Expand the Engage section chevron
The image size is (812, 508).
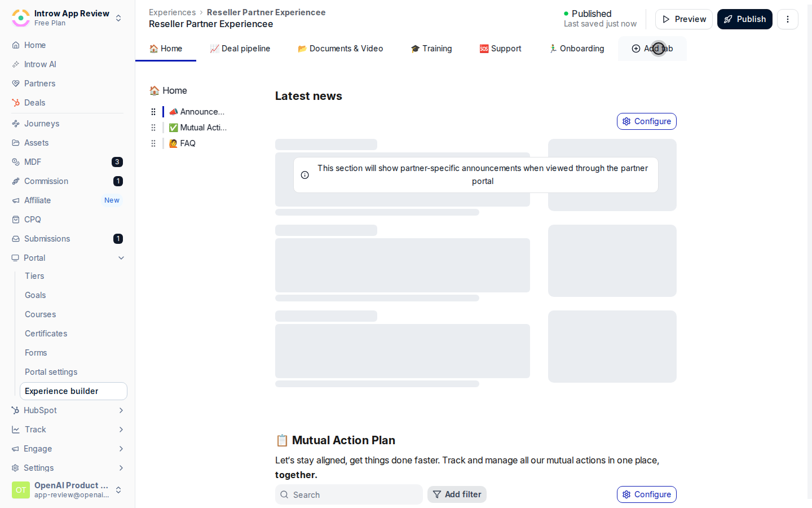121,449
